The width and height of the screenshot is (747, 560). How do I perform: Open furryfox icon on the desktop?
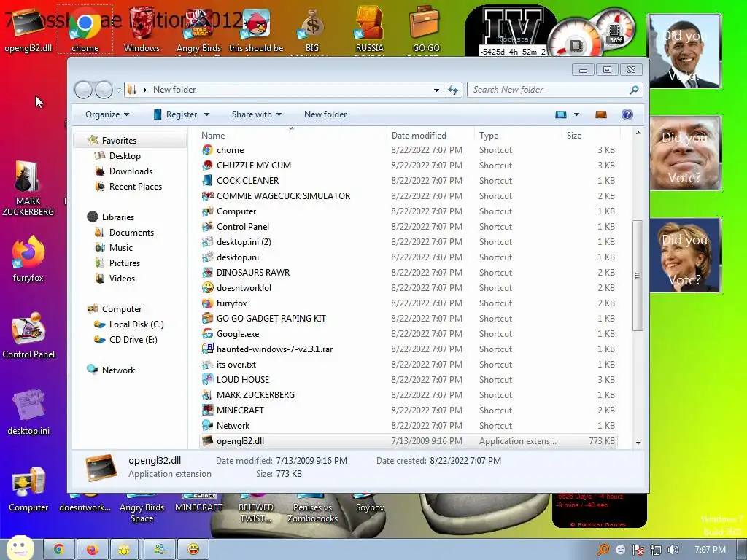(x=28, y=259)
